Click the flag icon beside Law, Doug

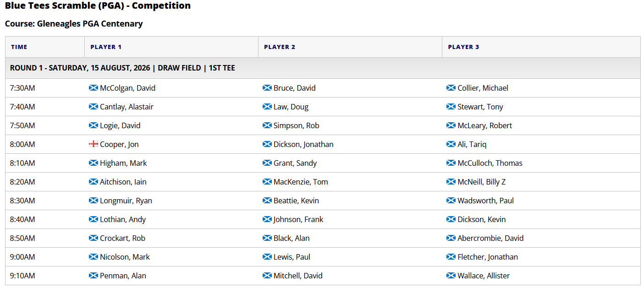(267, 107)
